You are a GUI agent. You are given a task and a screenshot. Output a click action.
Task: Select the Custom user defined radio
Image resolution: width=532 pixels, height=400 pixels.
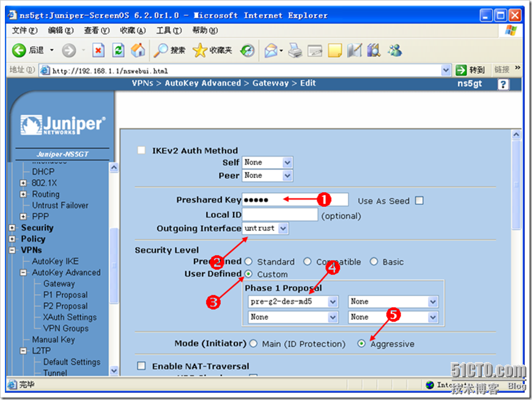(248, 273)
